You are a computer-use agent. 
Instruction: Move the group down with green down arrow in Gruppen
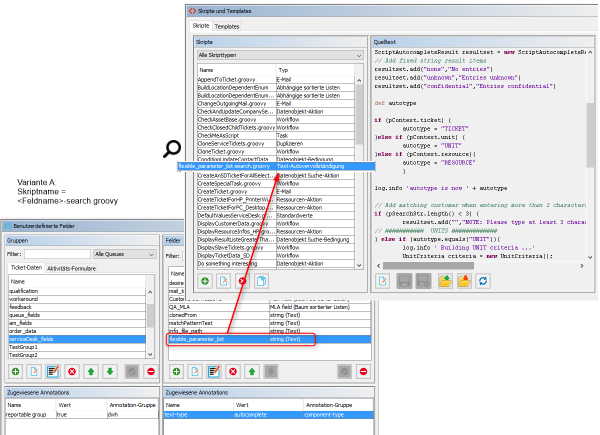pos(110,371)
